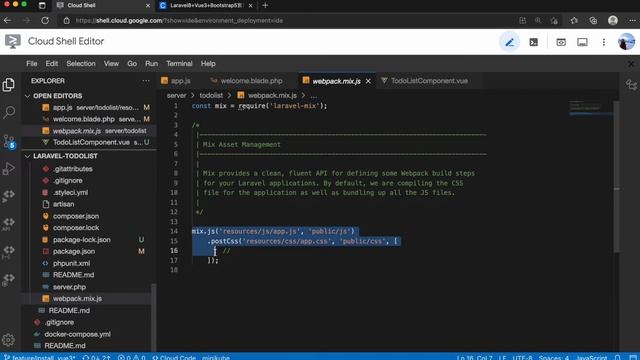Click the Web Preview icon
The image size is (640, 360).
561,42
